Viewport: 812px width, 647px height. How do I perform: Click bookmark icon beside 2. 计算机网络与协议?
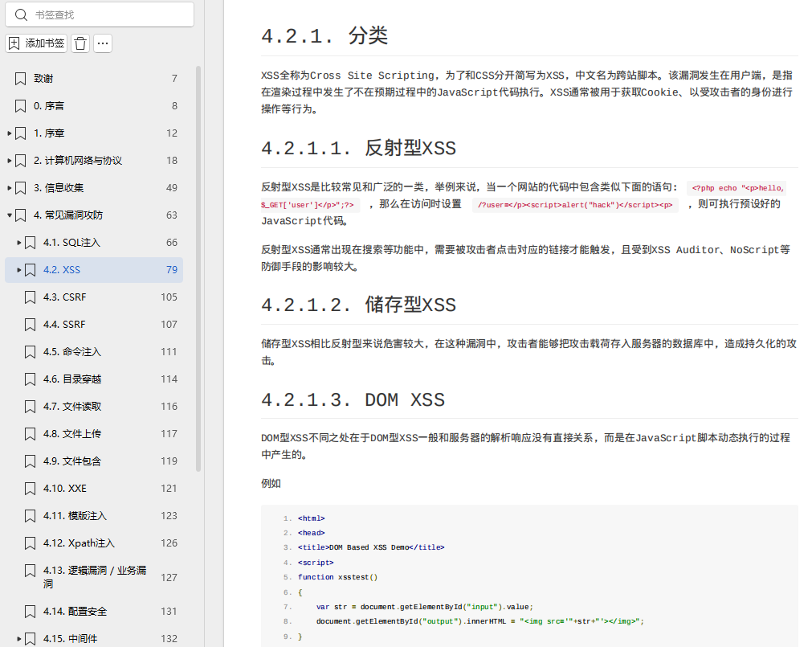pos(20,161)
